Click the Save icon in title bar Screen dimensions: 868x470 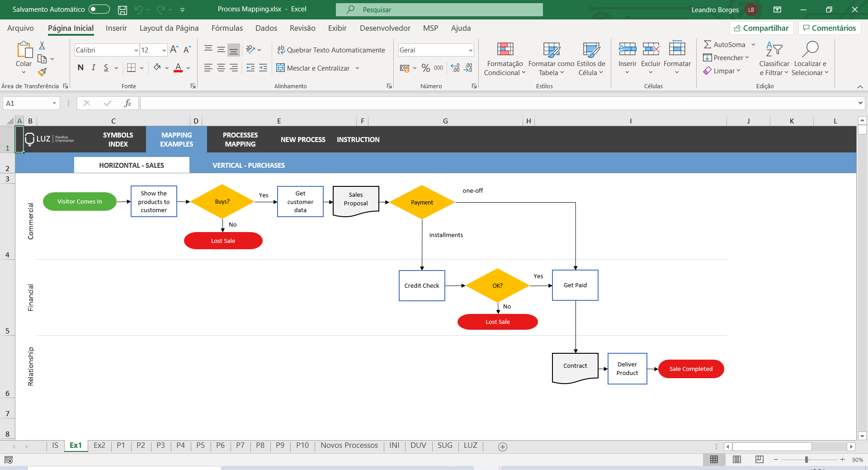tap(122, 9)
